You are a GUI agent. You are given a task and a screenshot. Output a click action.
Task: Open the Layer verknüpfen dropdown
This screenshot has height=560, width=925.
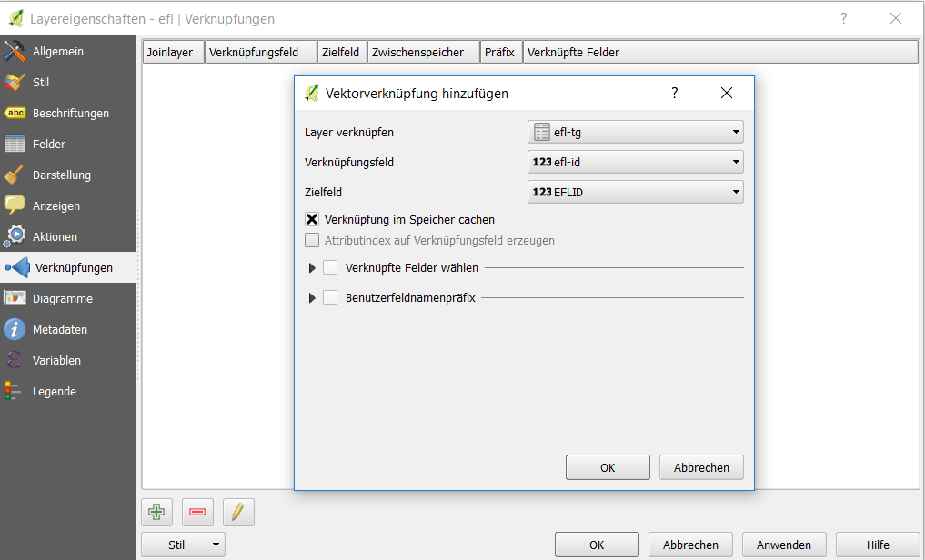635,133
